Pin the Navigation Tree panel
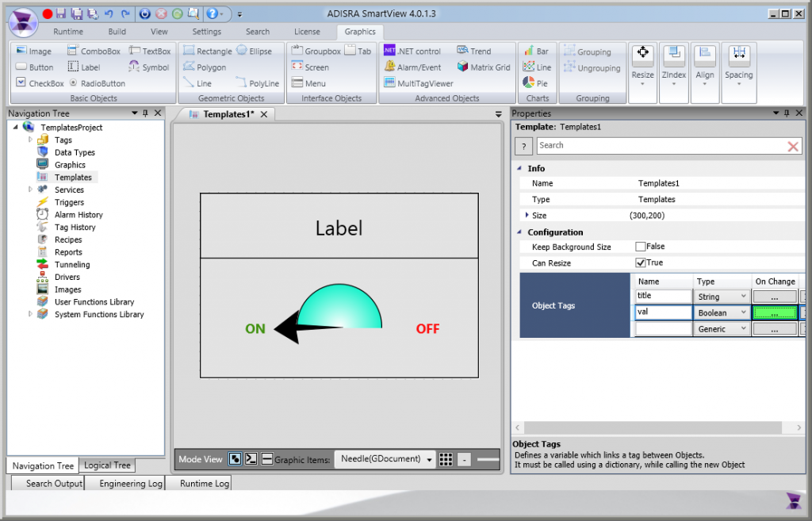The height and width of the screenshot is (521, 812). point(146,113)
